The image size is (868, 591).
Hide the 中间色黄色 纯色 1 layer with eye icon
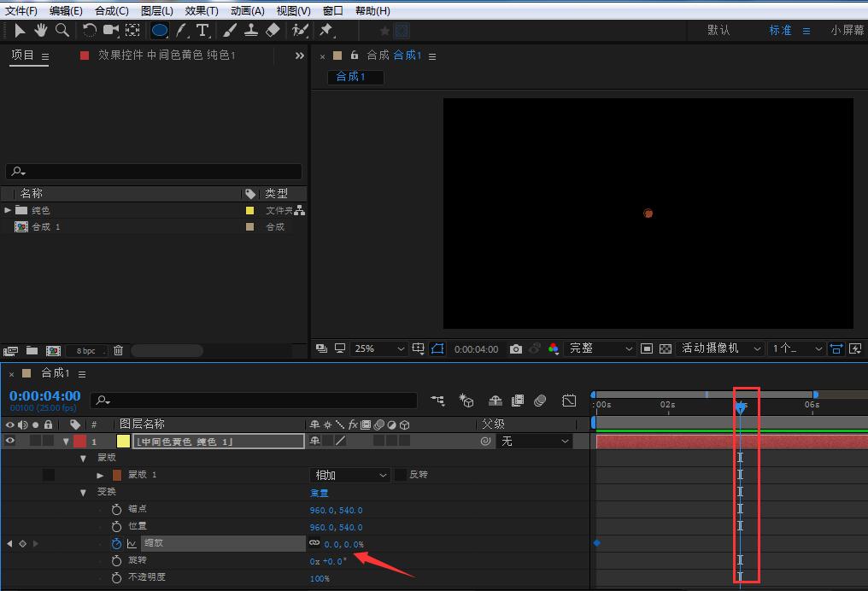(10, 442)
